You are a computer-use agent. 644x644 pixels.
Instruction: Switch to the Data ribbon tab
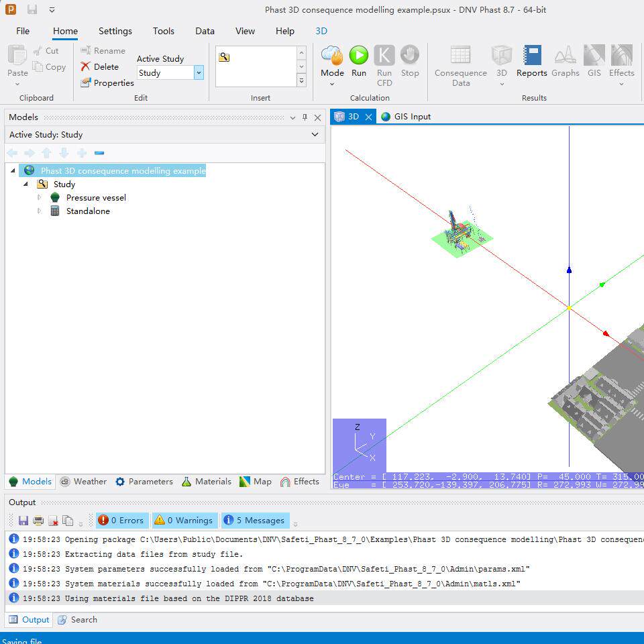click(x=205, y=31)
